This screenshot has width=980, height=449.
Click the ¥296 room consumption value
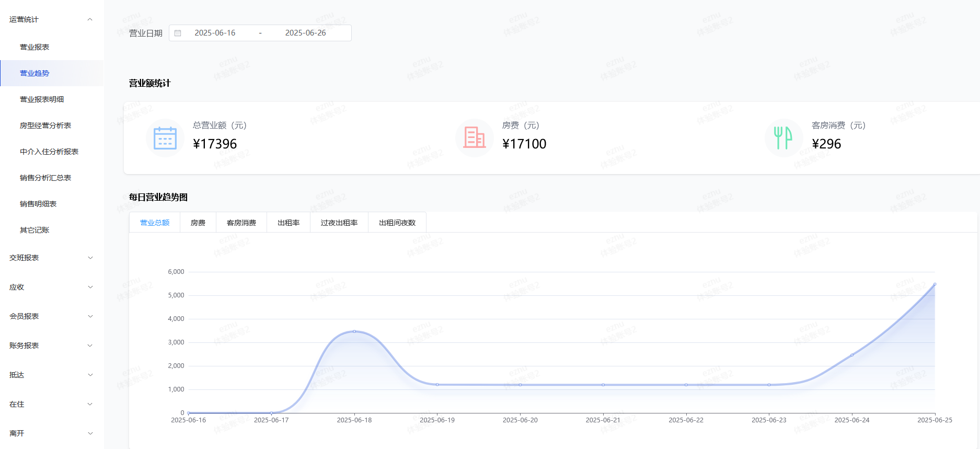click(826, 144)
